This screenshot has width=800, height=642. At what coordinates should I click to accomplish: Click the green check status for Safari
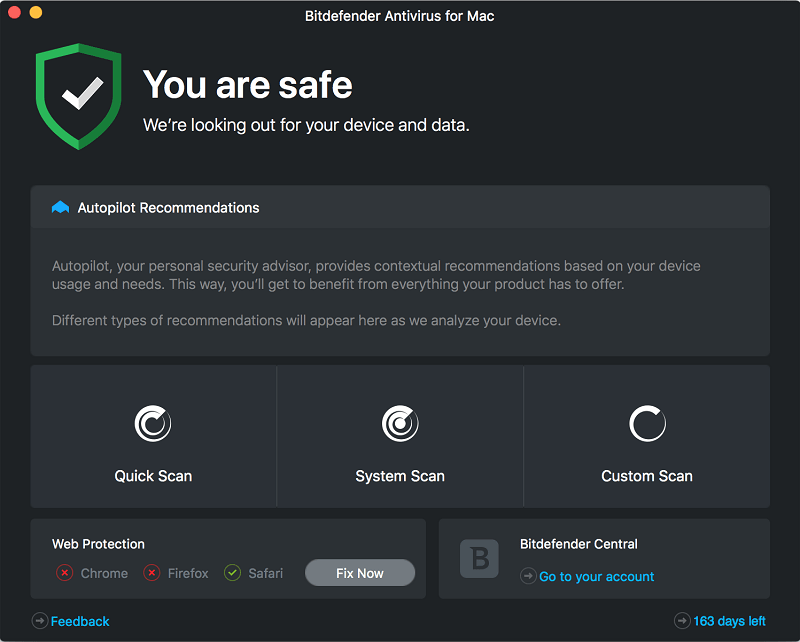point(232,573)
